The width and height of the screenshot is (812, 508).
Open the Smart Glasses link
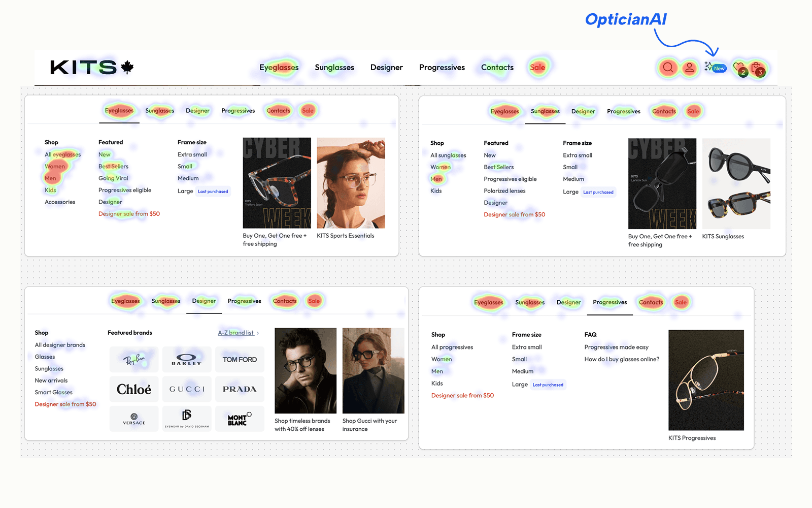tap(53, 392)
